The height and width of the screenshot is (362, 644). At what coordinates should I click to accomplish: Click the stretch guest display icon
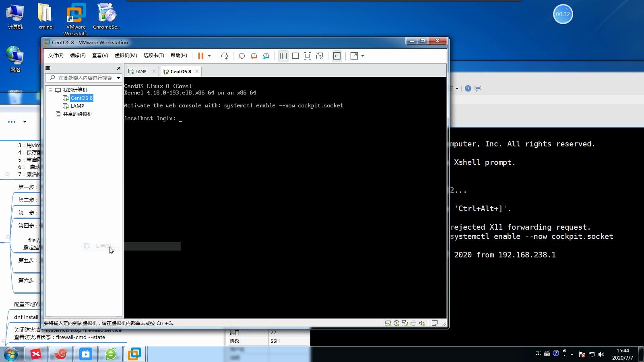click(x=354, y=56)
